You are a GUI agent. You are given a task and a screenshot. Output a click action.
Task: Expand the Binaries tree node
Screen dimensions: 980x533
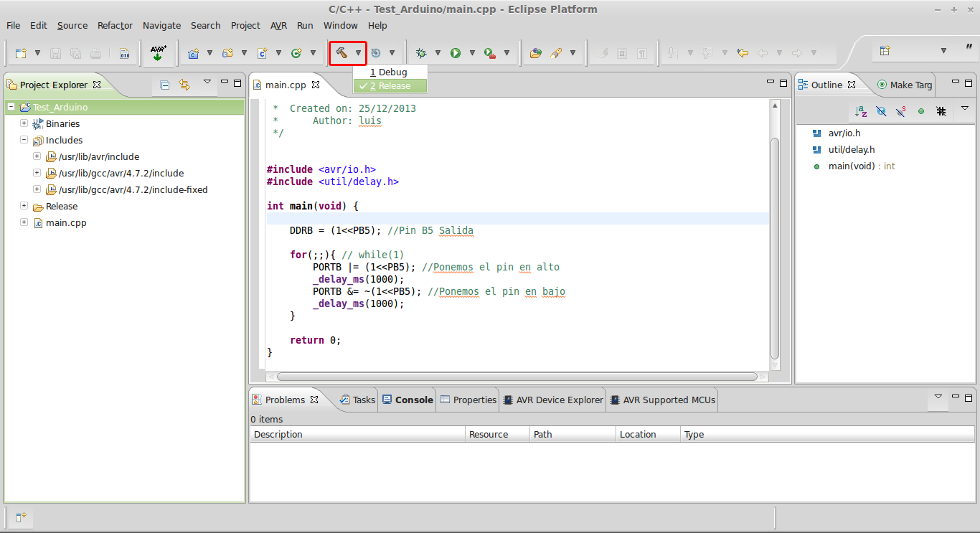click(24, 123)
